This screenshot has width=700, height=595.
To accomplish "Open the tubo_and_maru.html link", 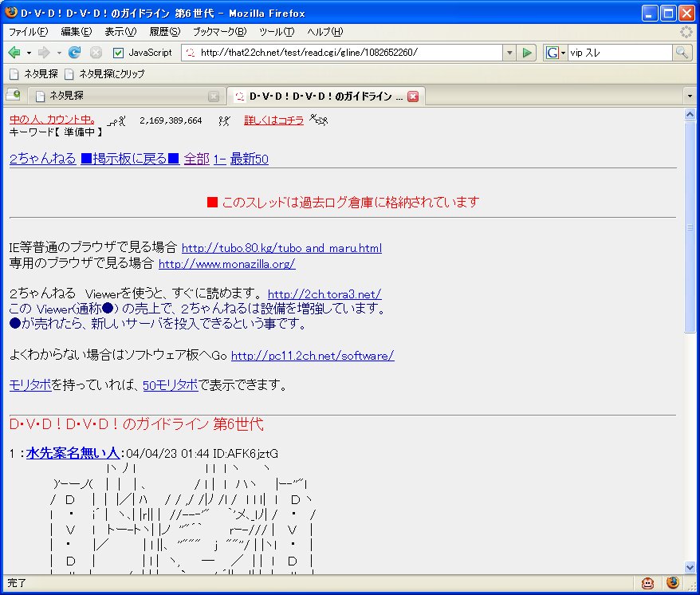I will pos(281,248).
